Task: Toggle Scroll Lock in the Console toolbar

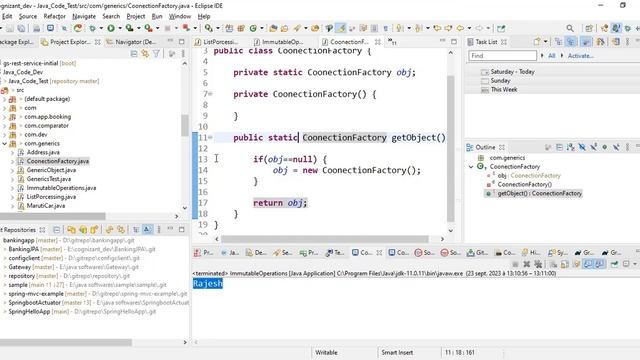Action: click(564, 264)
